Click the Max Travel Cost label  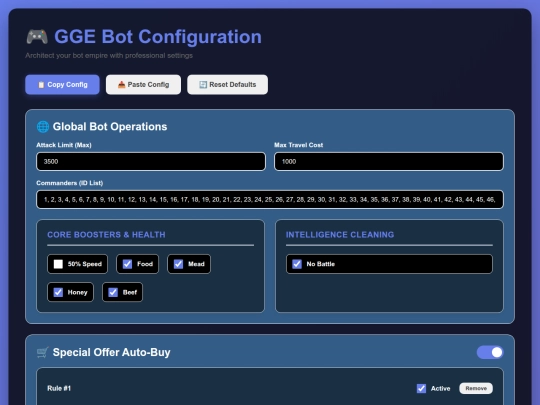click(299, 145)
